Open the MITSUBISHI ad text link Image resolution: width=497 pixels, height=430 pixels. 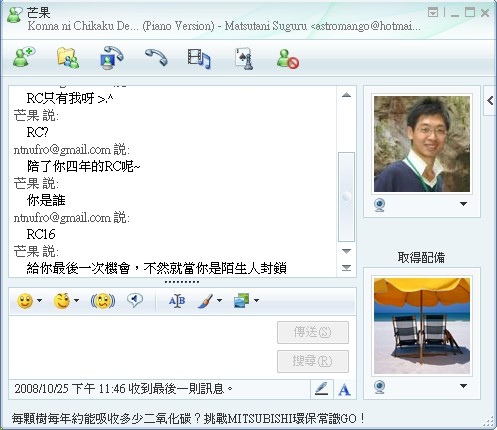(x=188, y=418)
